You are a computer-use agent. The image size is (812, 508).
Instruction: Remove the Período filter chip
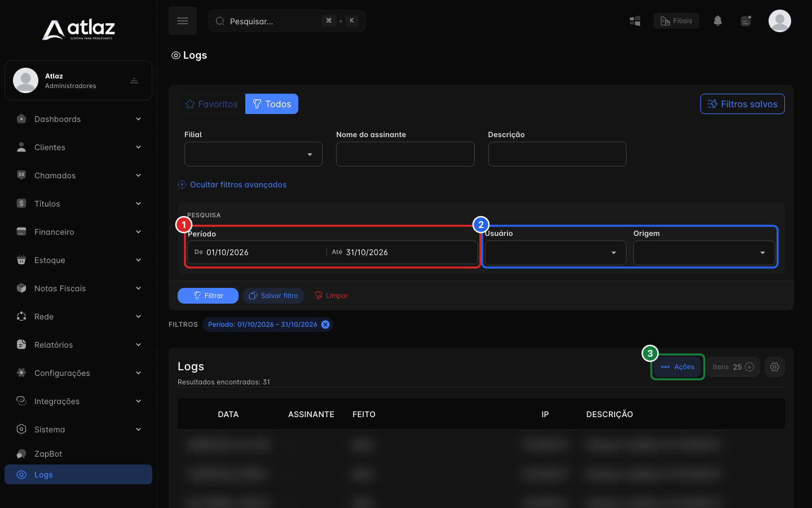tap(325, 325)
